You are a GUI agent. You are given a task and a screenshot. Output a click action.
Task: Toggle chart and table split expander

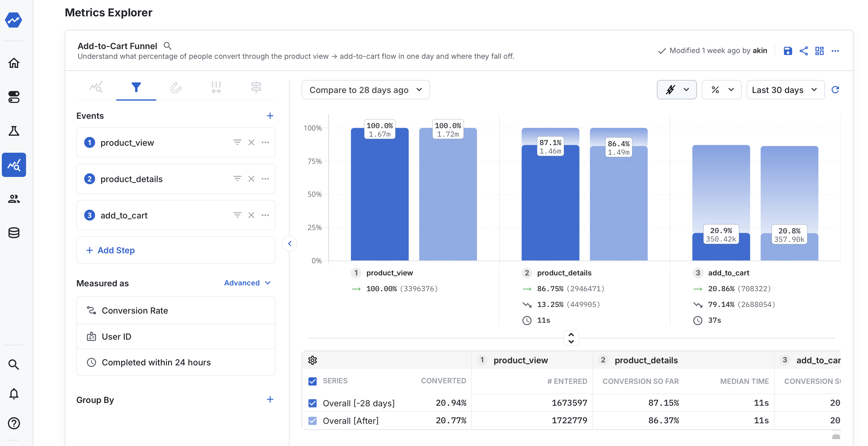coord(571,338)
